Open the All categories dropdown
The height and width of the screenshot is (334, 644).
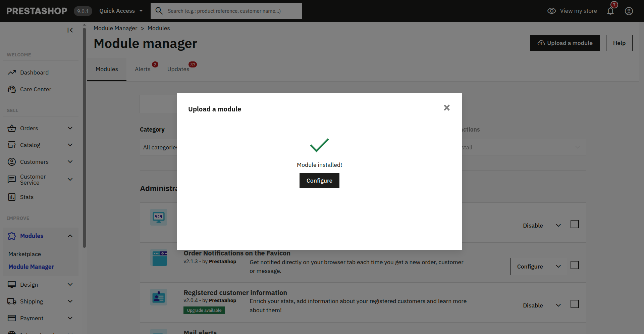click(x=159, y=147)
